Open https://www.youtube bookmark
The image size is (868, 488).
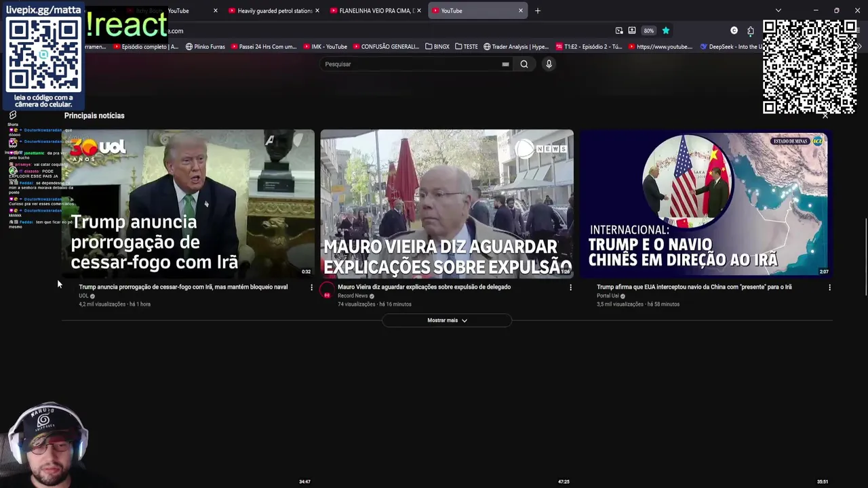click(x=660, y=47)
